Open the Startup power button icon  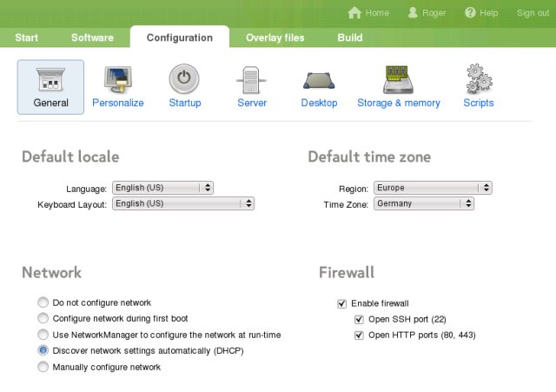pos(184,78)
